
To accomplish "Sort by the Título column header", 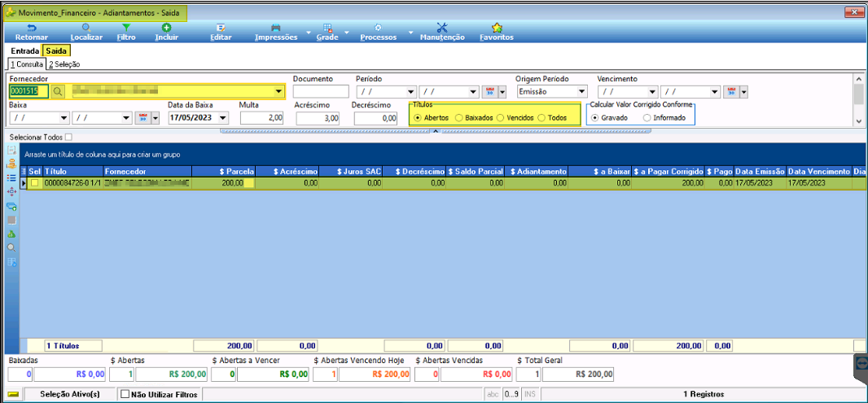I will pos(73,172).
